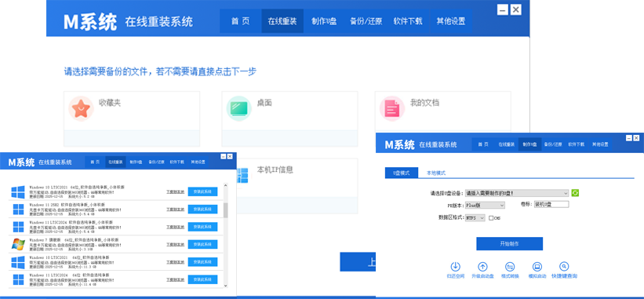Click Windows logo of Windows 10 LTSC2021 11.3 GB row

[x=18, y=262]
